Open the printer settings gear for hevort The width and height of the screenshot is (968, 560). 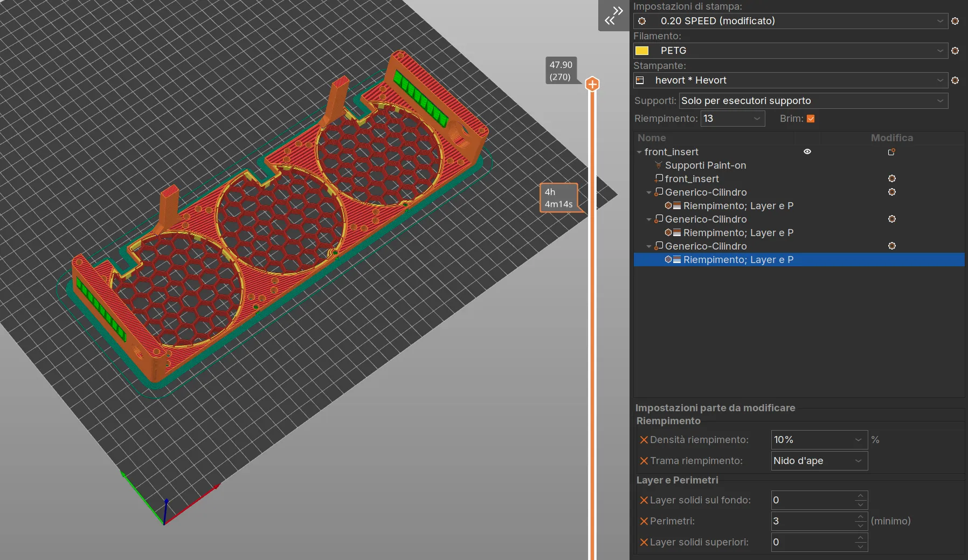tap(955, 80)
